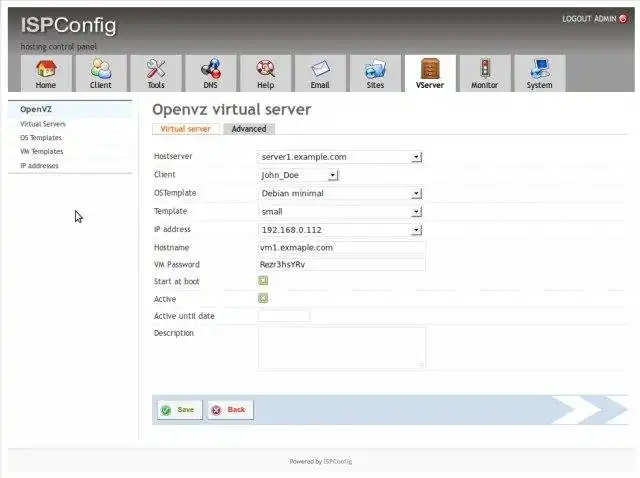Select OS Templates in the sidebar

pyautogui.click(x=41, y=138)
